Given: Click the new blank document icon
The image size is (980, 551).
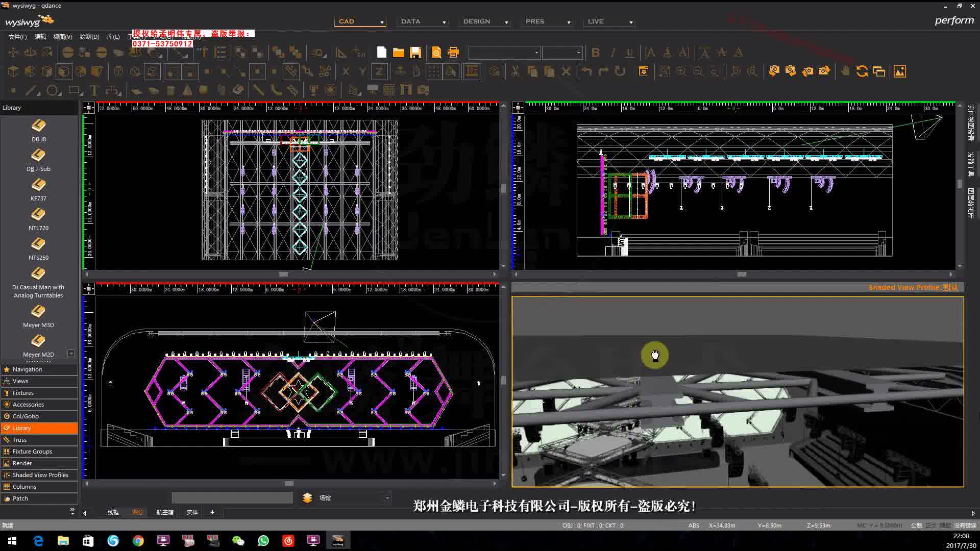Looking at the screenshot, I should coord(382,53).
